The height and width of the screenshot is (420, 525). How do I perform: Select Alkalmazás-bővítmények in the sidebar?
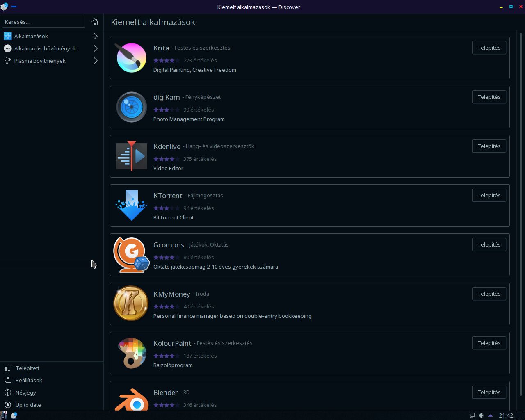[x=52, y=48]
